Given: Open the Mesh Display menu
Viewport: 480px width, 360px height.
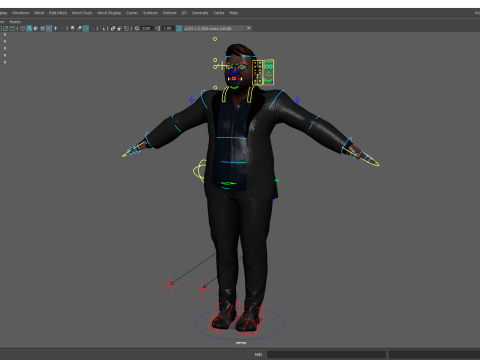Looking at the screenshot, I should click(x=109, y=13).
